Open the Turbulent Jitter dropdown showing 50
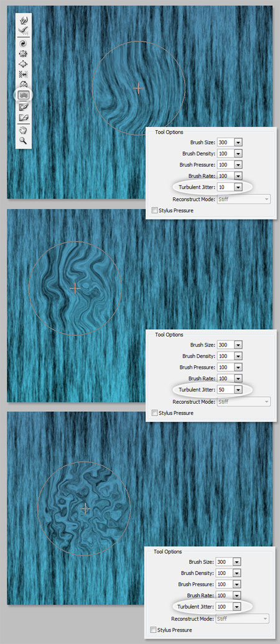 point(238,390)
